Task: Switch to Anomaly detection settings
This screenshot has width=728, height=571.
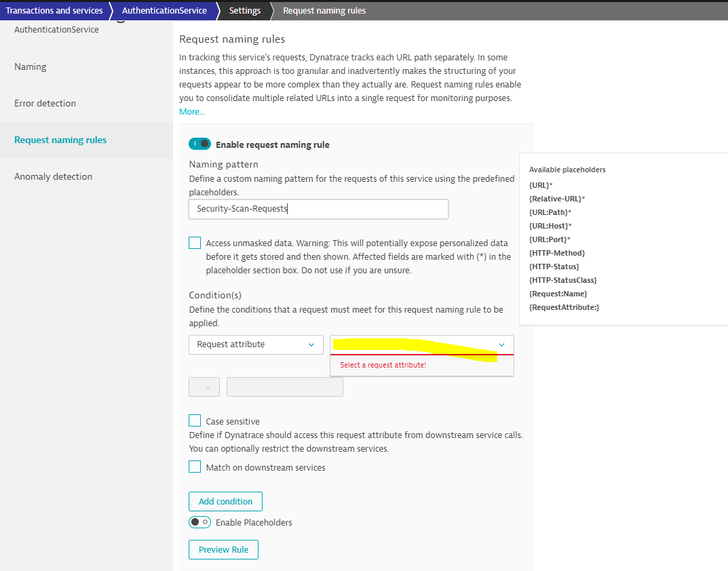Action: [x=53, y=176]
